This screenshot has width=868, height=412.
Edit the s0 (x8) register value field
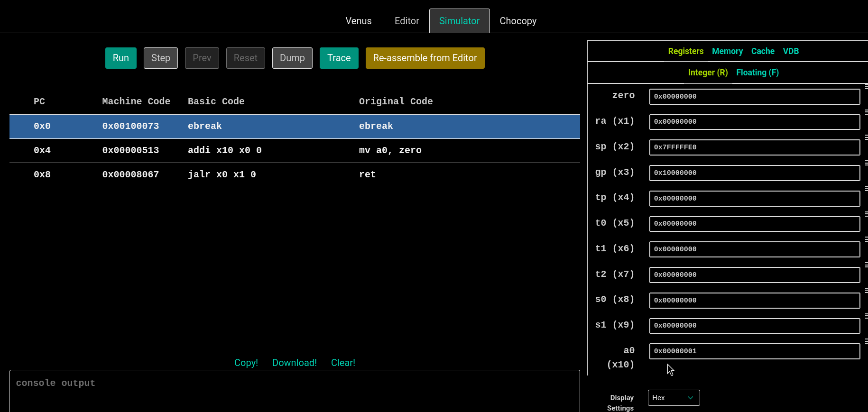point(754,301)
